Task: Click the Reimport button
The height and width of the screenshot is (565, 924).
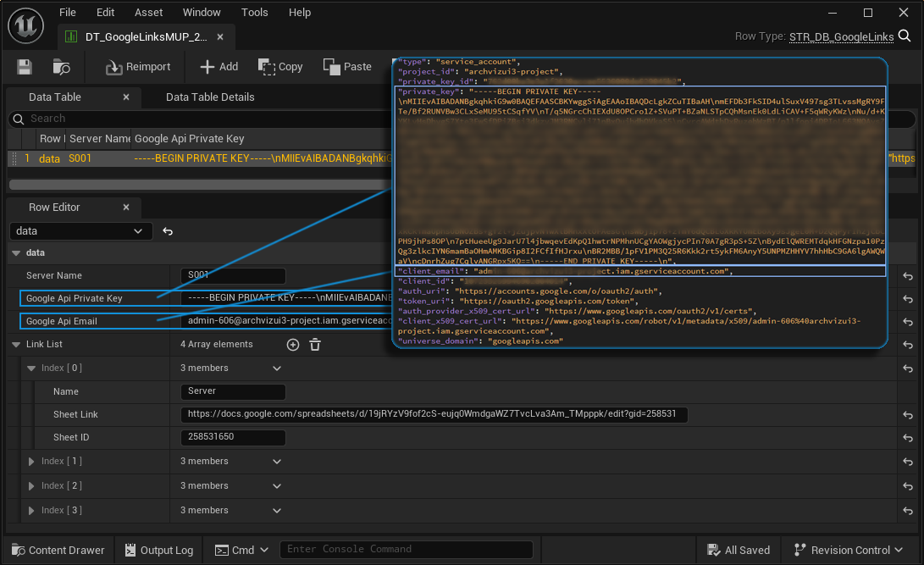Action: (x=138, y=67)
